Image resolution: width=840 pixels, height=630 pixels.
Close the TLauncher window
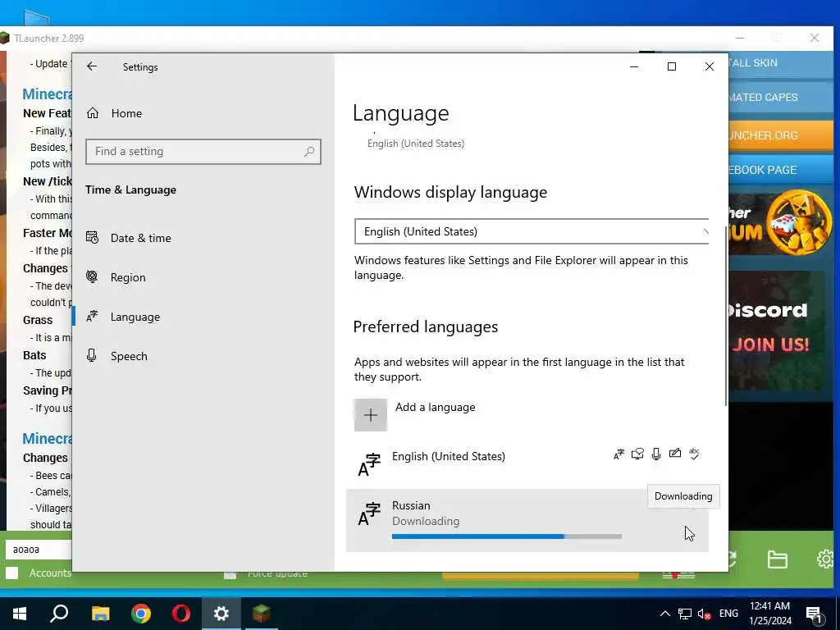point(815,38)
